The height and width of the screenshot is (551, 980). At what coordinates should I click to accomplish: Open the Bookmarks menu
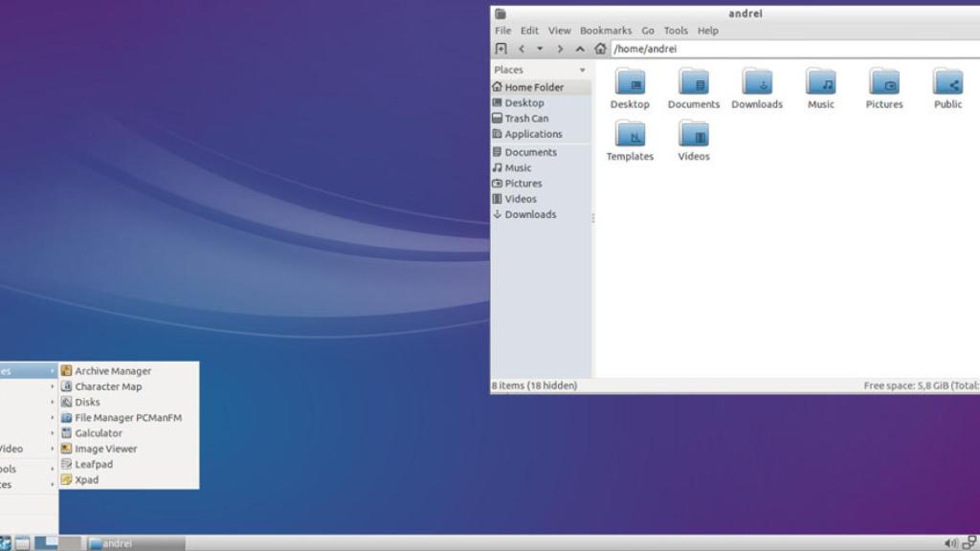point(605,30)
